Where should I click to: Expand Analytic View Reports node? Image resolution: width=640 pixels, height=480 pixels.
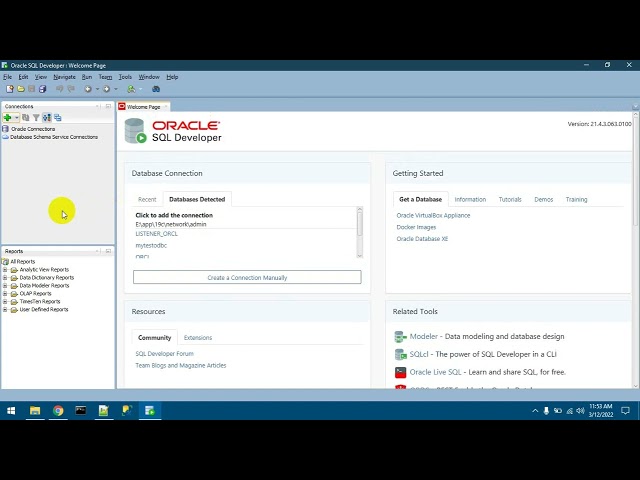5,269
